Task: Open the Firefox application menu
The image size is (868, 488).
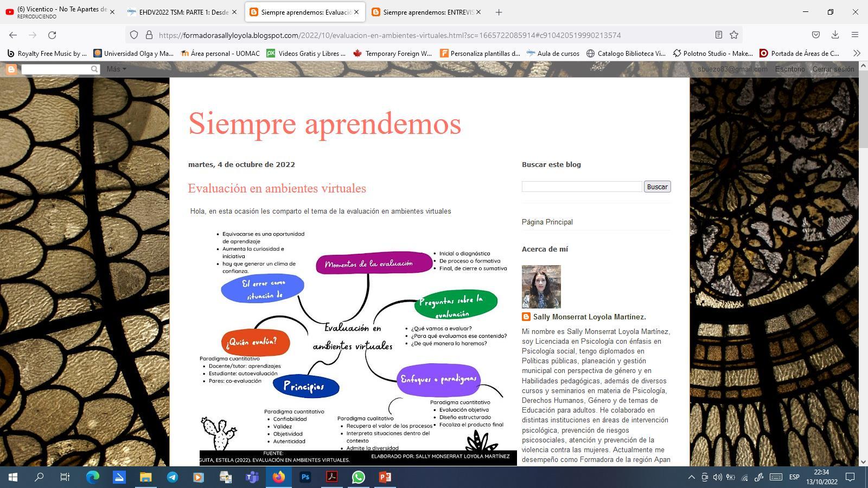Action: [x=855, y=35]
